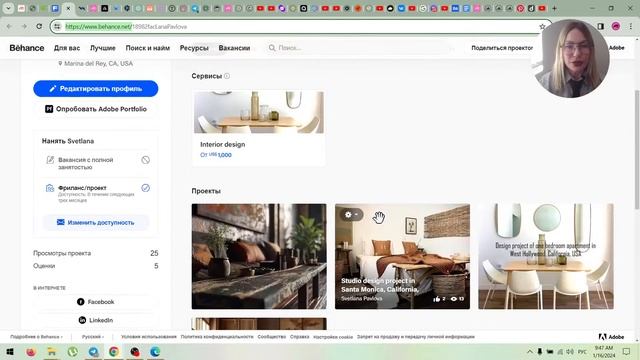Open Studio design project in Santa Monica
Image resolution: width=640 pixels, height=360 pixels.
(x=402, y=256)
